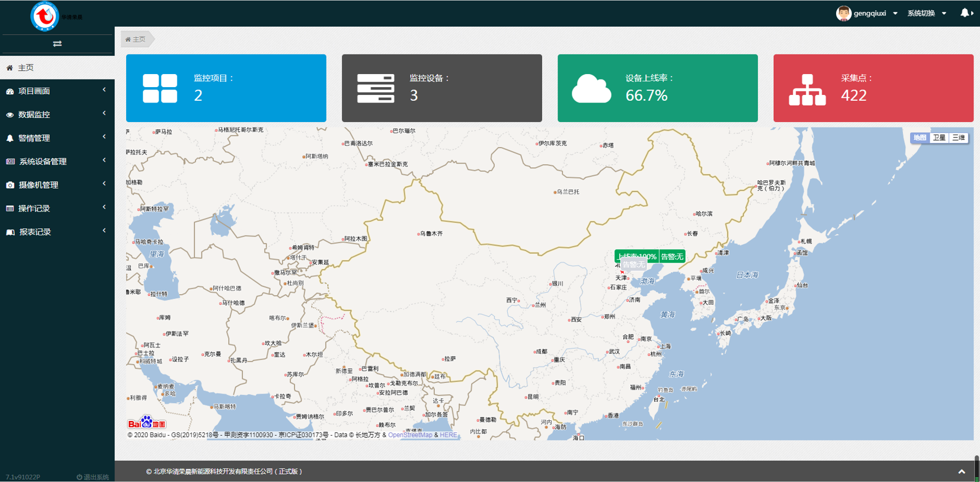Expand the 报表记录 menu chevron
The width and height of the screenshot is (980, 482).
click(104, 231)
